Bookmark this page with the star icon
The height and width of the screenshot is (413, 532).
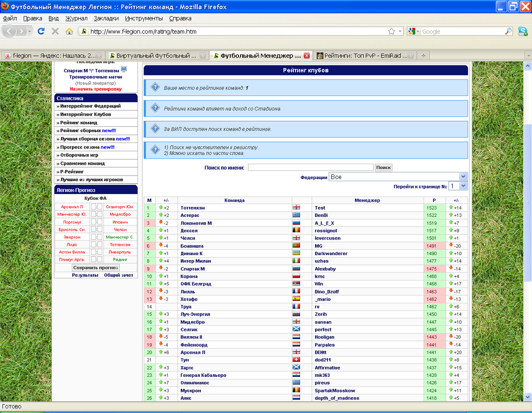point(392,31)
